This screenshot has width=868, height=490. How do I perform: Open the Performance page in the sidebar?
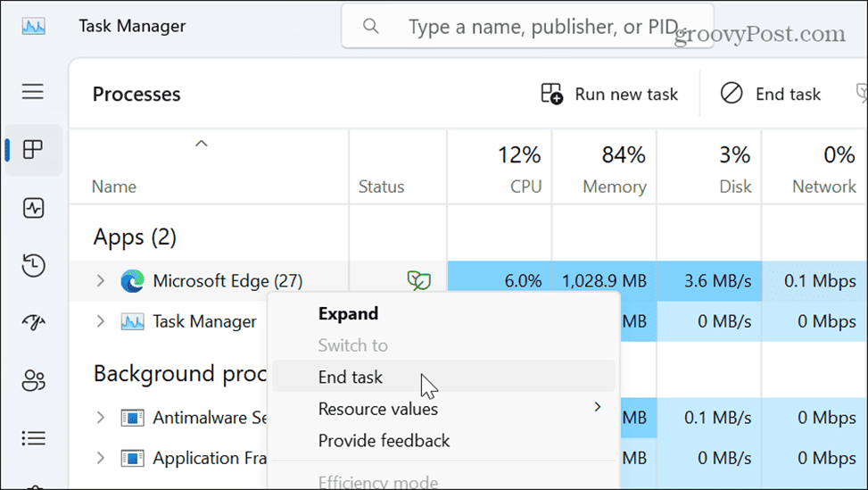click(33, 208)
